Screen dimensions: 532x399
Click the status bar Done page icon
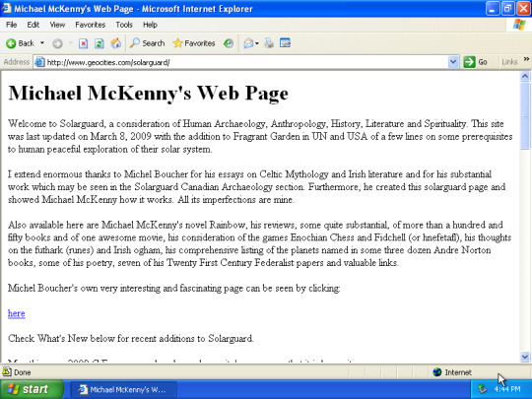pos(7,372)
